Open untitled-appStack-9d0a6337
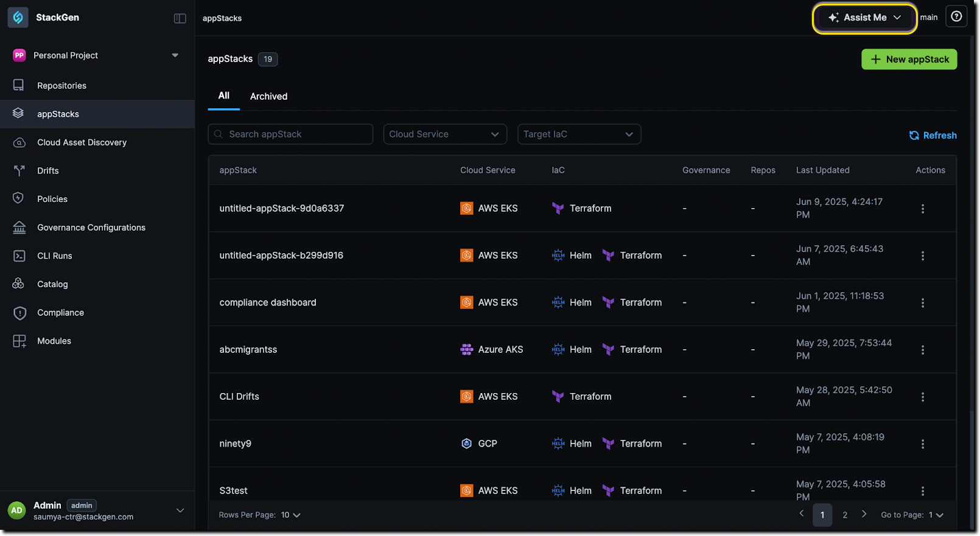 (282, 209)
